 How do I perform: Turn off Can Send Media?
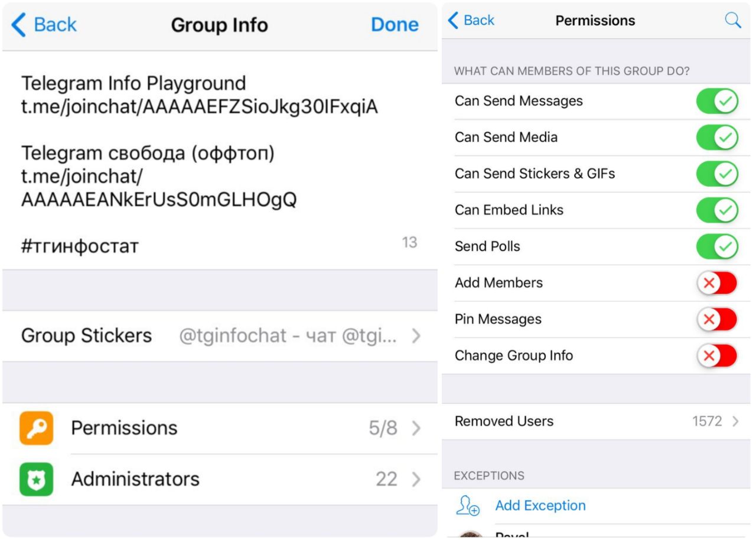tap(717, 138)
